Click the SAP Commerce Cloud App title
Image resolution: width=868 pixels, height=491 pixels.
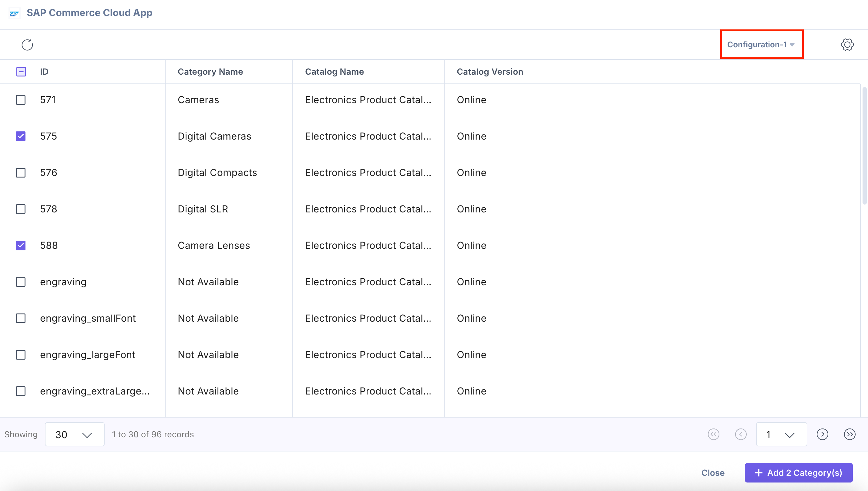[89, 13]
